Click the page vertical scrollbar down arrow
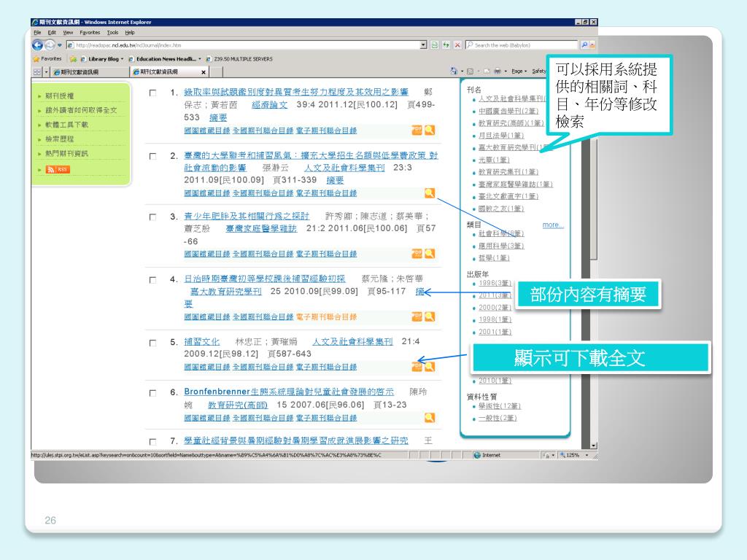The image size is (747, 560). coord(593,446)
